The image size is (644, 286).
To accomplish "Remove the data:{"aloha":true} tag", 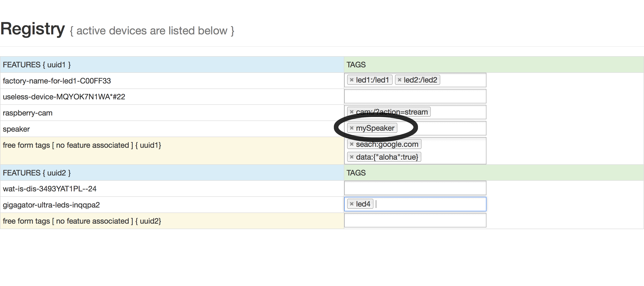I will [352, 157].
